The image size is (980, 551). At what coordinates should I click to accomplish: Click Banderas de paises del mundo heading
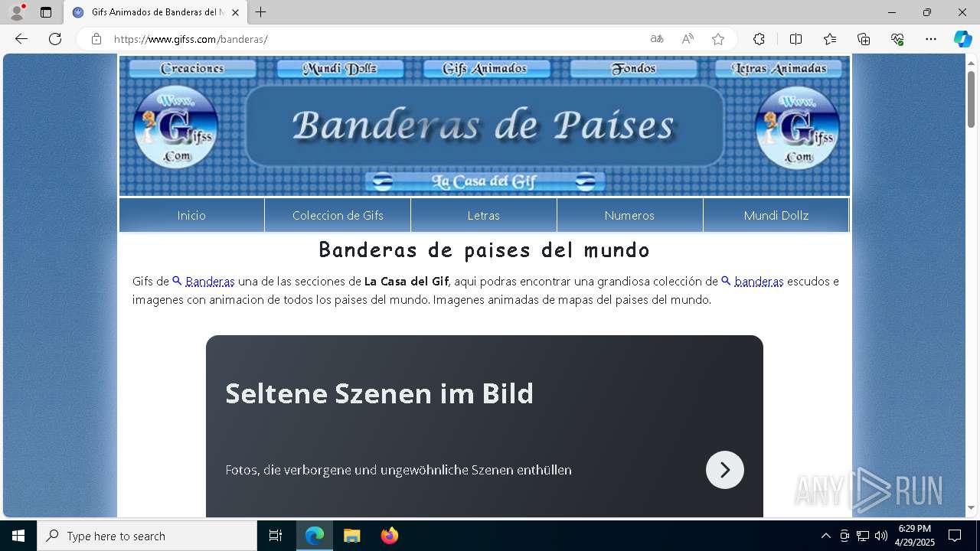tap(484, 250)
